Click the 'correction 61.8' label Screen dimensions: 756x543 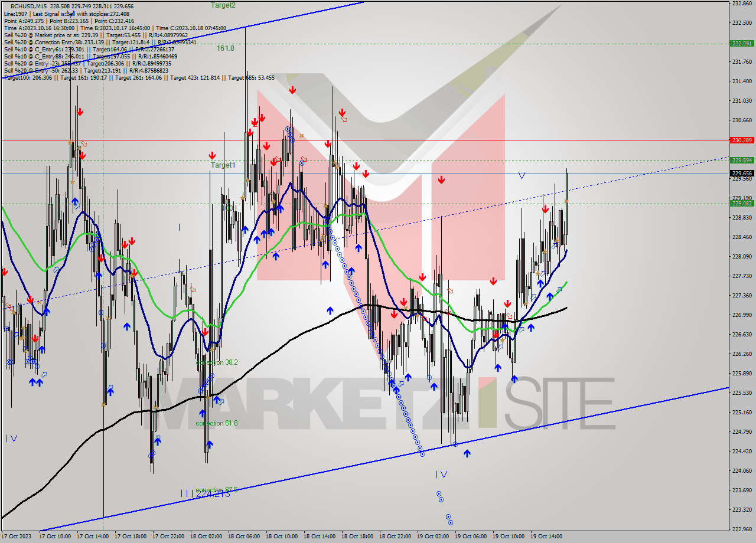tap(217, 423)
